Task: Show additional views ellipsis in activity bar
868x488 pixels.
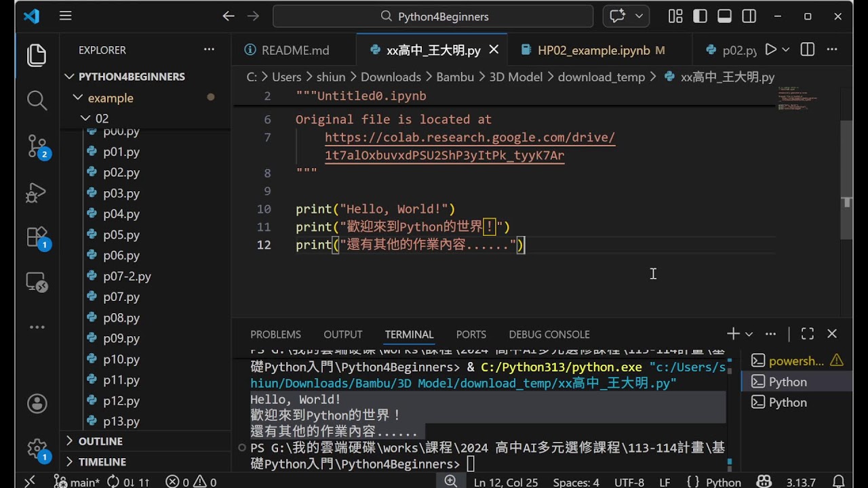Action: (x=37, y=327)
